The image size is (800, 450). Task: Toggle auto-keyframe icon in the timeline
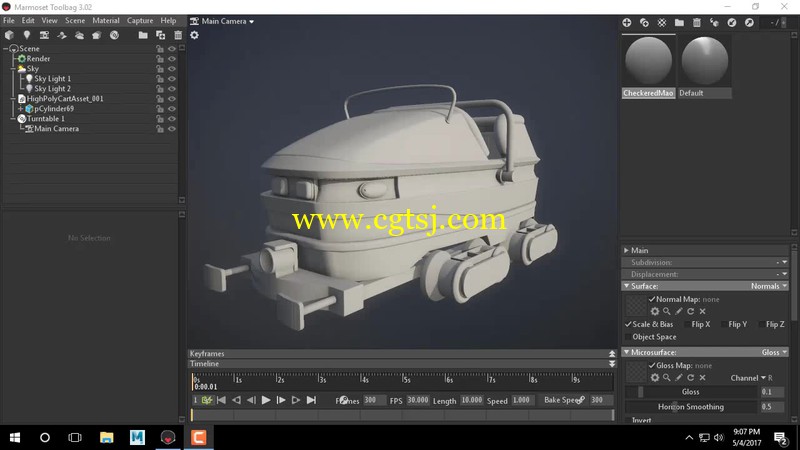click(207, 401)
